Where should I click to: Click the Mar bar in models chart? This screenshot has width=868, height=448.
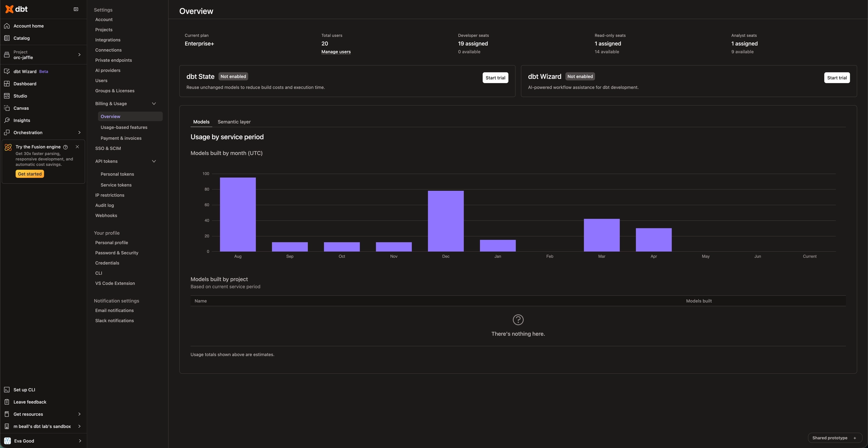coord(602,235)
